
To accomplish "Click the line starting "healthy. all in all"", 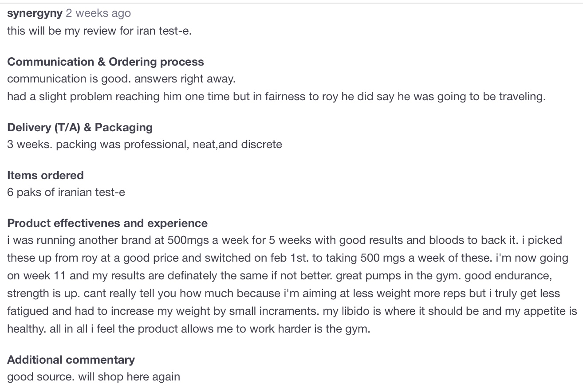I will [x=189, y=329].
